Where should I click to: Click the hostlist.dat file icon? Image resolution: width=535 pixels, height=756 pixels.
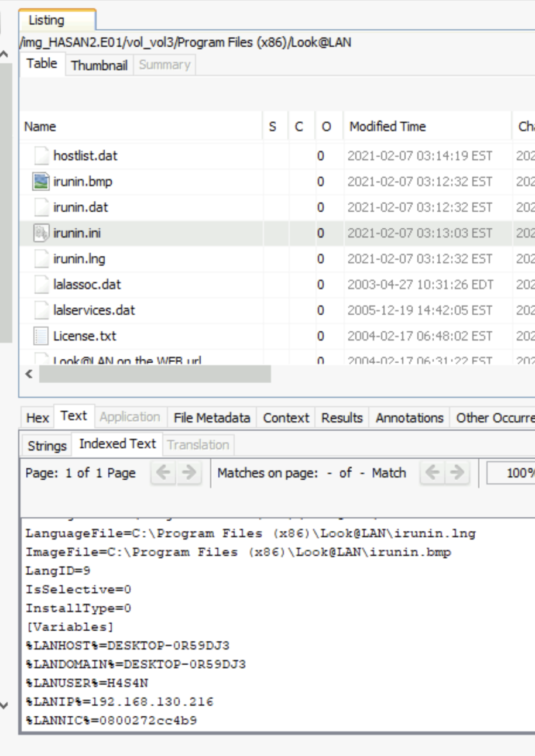coord(41,156)
